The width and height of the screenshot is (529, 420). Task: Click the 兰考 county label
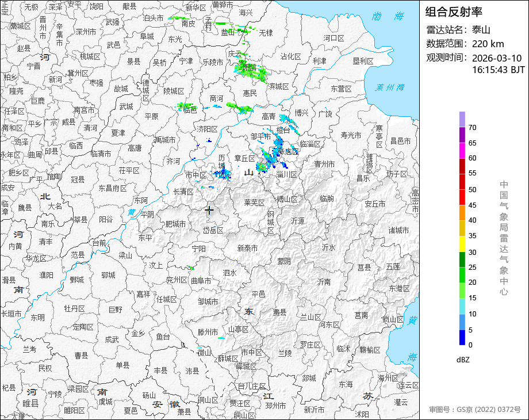[29, 349]
